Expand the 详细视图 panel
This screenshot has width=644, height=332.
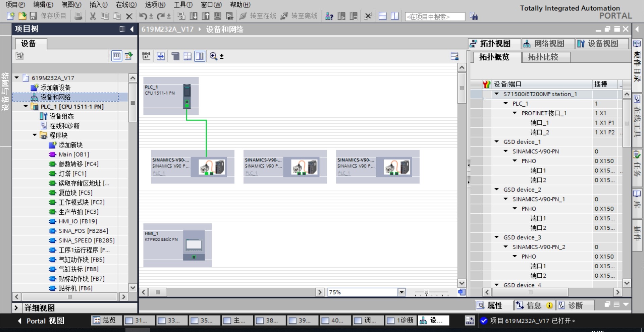pyautogui.click(x=16, y=308)
